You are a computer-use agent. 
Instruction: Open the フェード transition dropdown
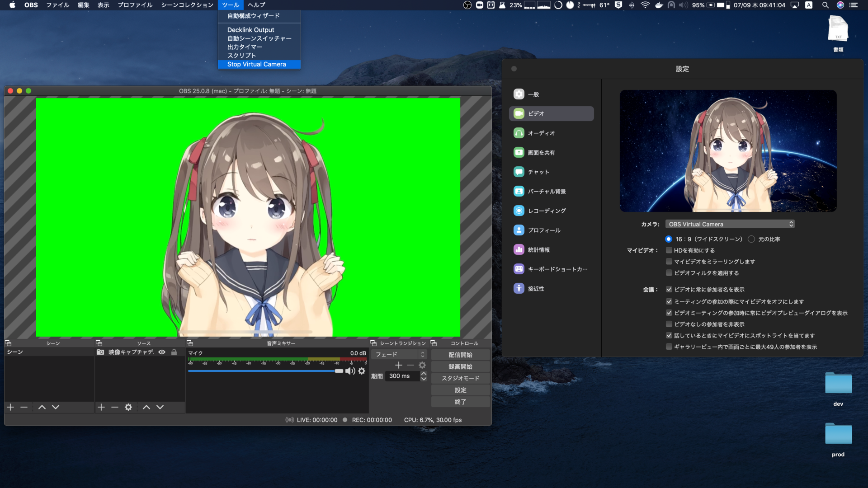(x=399, y=354)
